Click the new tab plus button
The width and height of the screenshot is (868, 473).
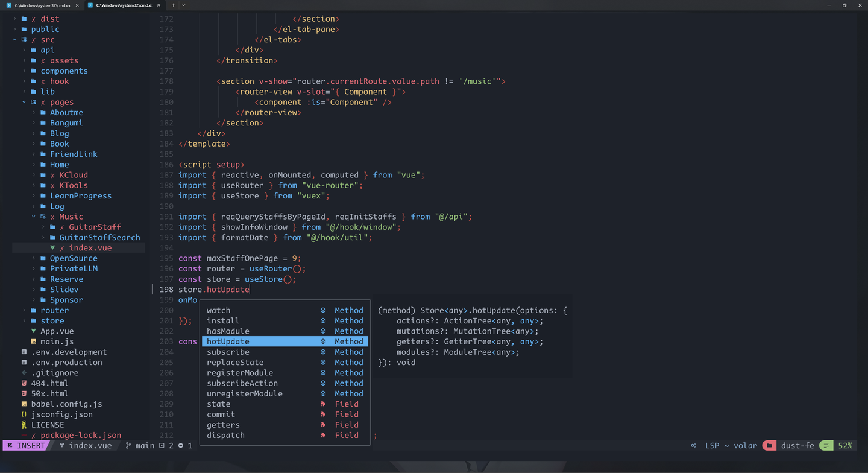pos(172,5)
